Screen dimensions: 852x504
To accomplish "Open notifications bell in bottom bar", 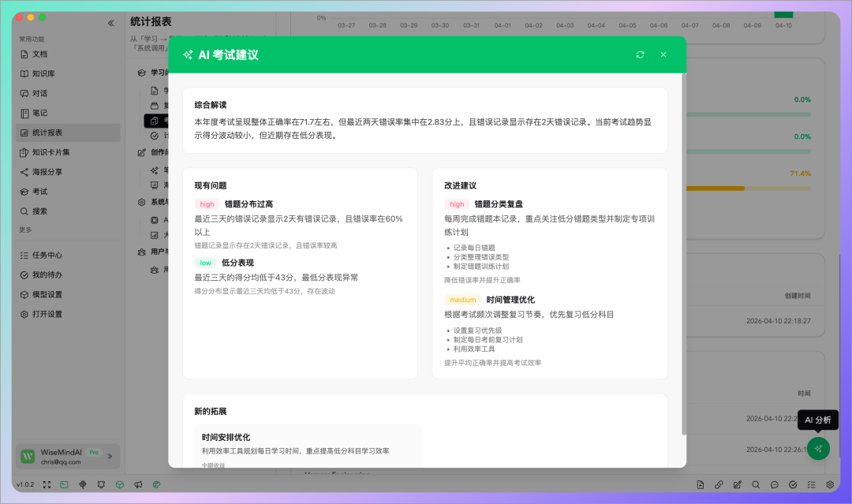I will (101, 484).
